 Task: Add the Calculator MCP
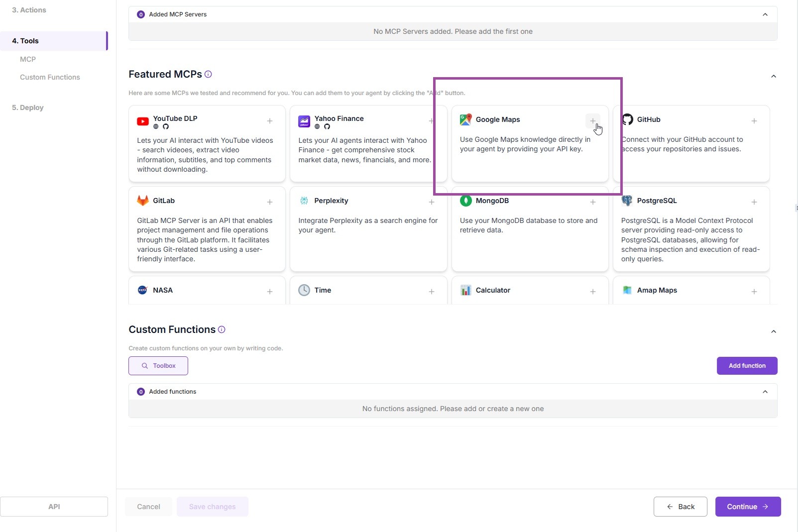[x=593, y=292]
